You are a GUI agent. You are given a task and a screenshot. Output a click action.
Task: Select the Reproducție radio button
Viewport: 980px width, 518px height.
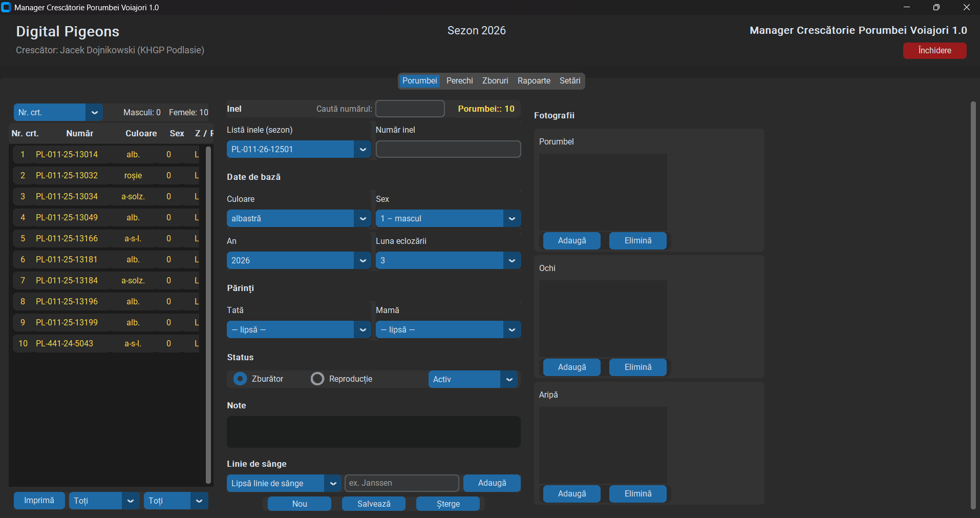pos(317,379)
